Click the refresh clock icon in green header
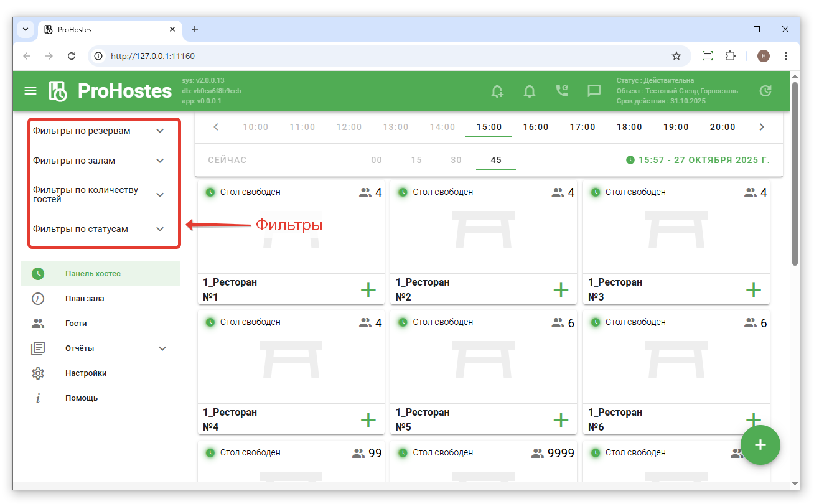 coord(765,91)
